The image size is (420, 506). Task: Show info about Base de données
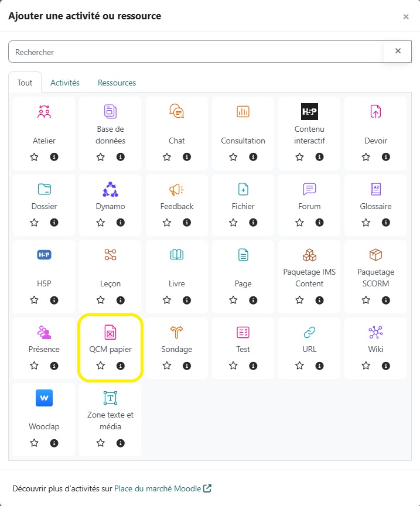(x=121, y=157)
